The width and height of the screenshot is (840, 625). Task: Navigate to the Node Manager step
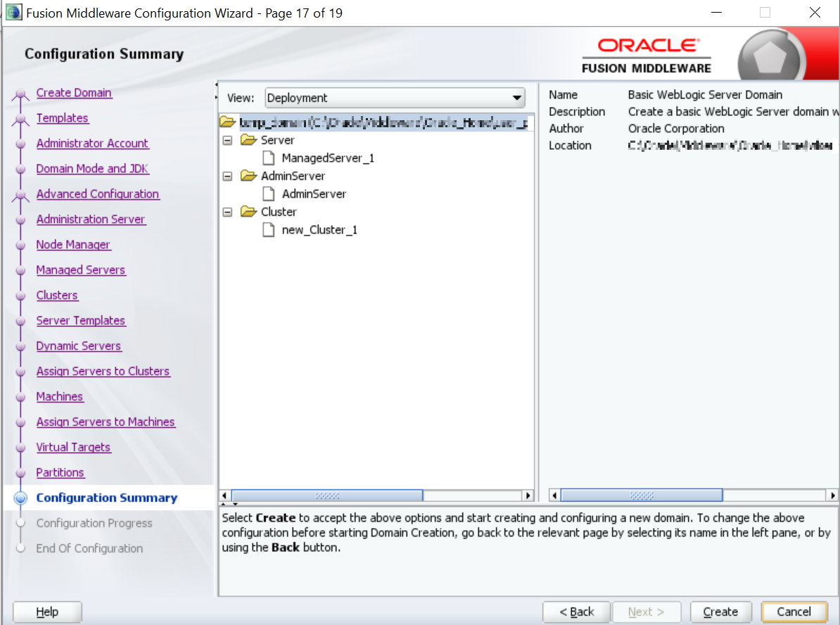(x=73, y=245)
